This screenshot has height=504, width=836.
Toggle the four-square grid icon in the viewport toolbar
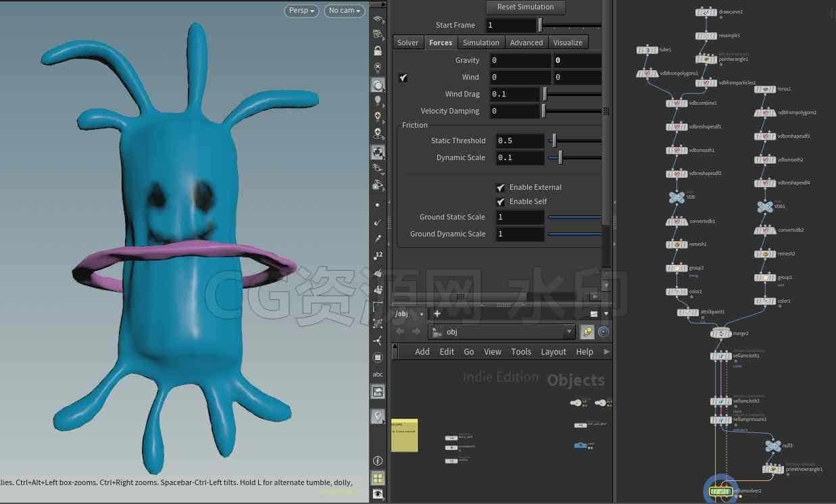(x=378, y=478)
